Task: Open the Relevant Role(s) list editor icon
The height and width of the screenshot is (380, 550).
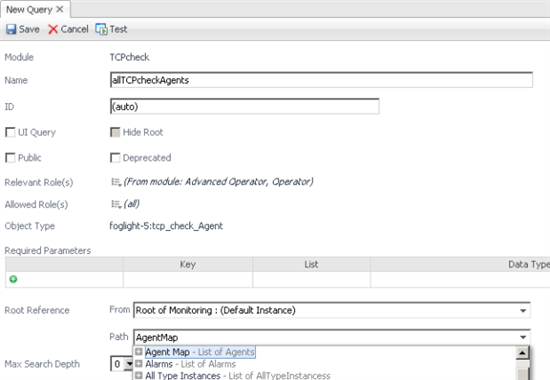Action: [x=116, y=182]
